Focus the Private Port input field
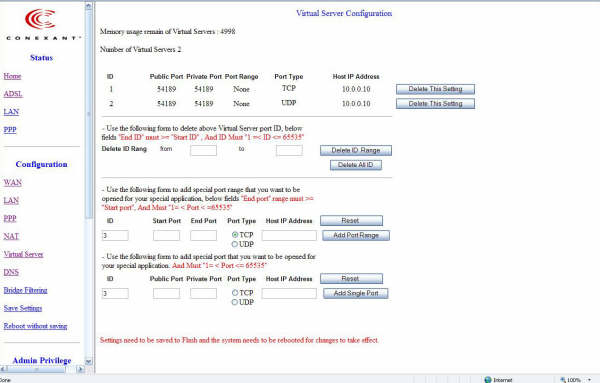 pyautogui.click(x=204, y=293)
